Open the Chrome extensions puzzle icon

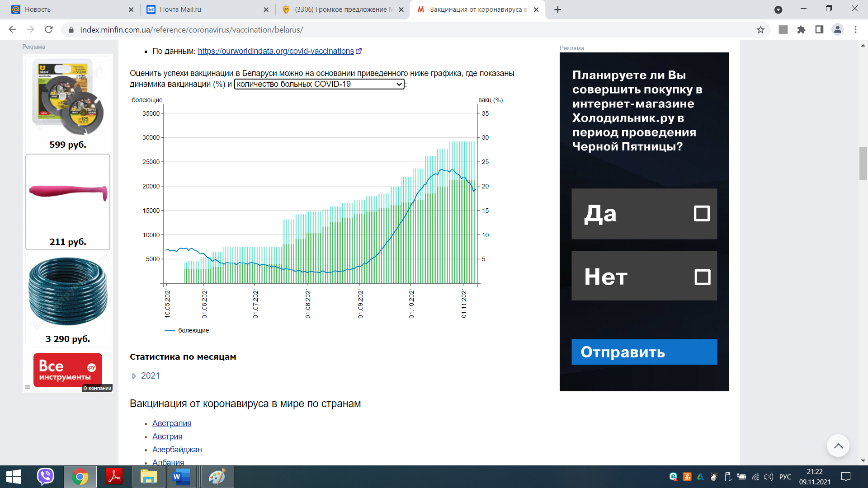coord(801,30)
